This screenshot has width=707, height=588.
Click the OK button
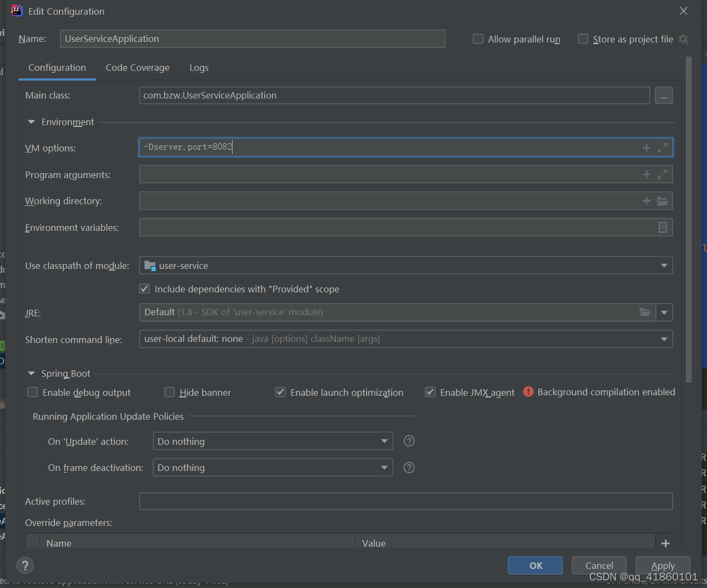tap(535, 566)
